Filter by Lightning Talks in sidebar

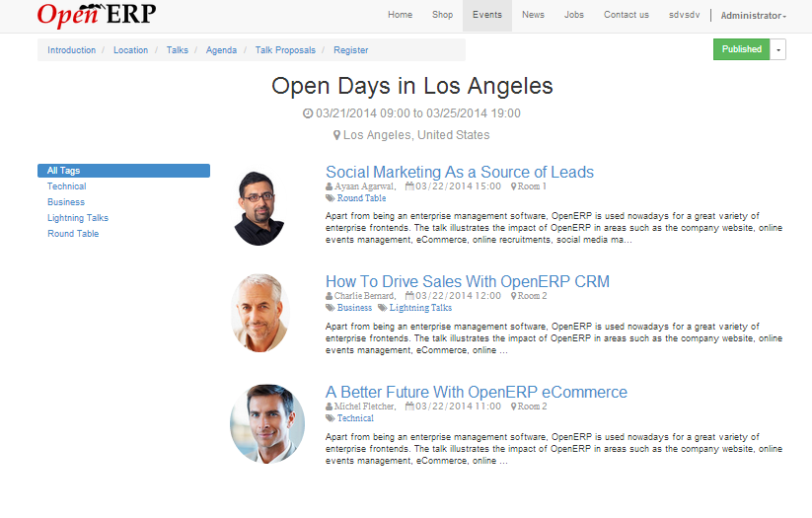[x=78, y=218]
